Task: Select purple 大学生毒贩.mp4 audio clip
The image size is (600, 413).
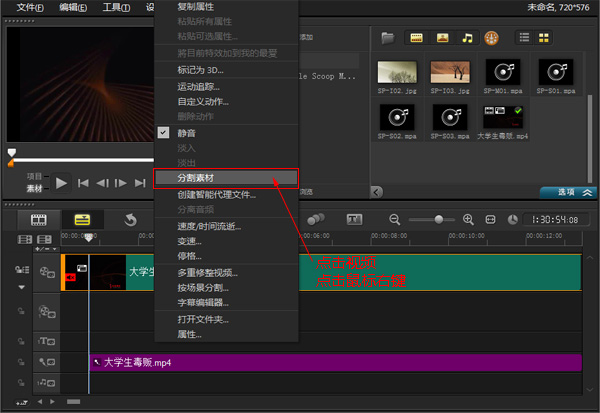Action: point(336,362)
